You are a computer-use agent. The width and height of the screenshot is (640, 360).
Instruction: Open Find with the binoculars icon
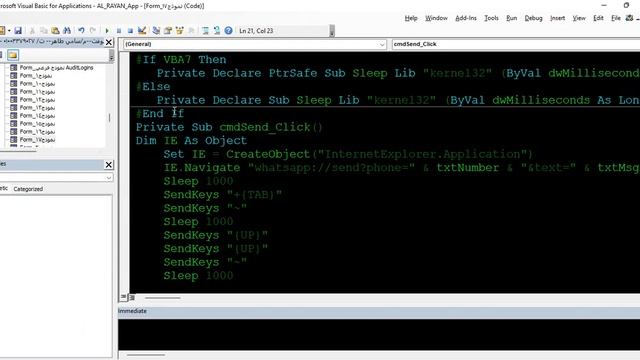click(x=67, y=31)
